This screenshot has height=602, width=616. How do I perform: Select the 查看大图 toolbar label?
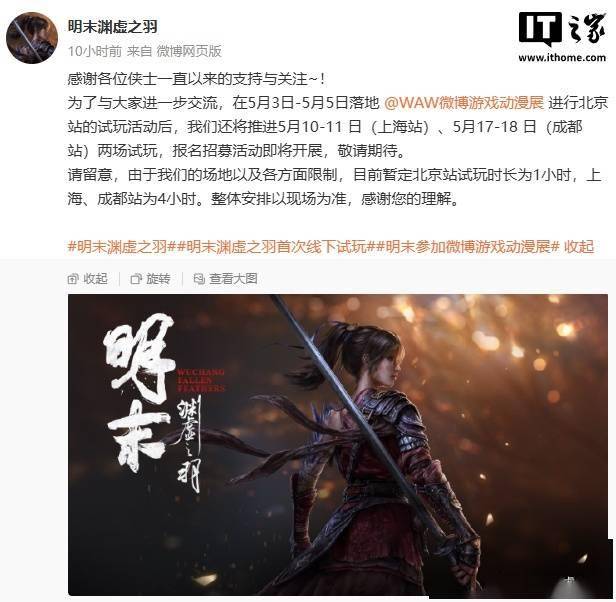pos(233,279)
